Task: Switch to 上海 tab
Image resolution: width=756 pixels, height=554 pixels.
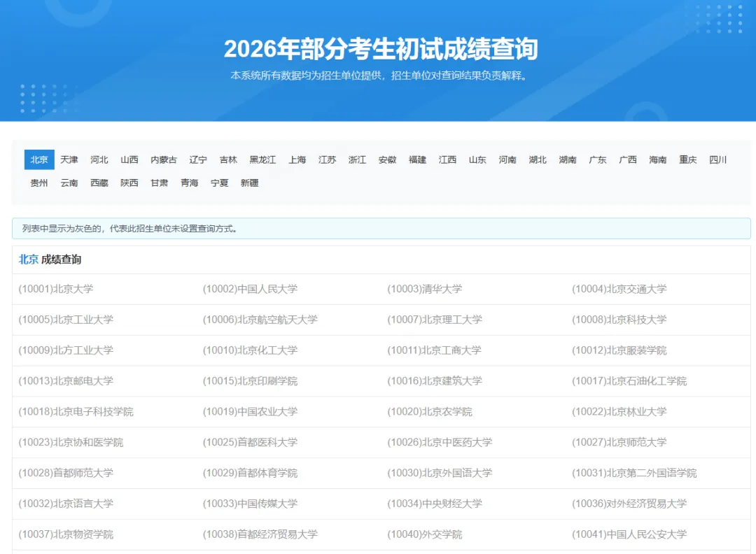Action: click(297, 159)
